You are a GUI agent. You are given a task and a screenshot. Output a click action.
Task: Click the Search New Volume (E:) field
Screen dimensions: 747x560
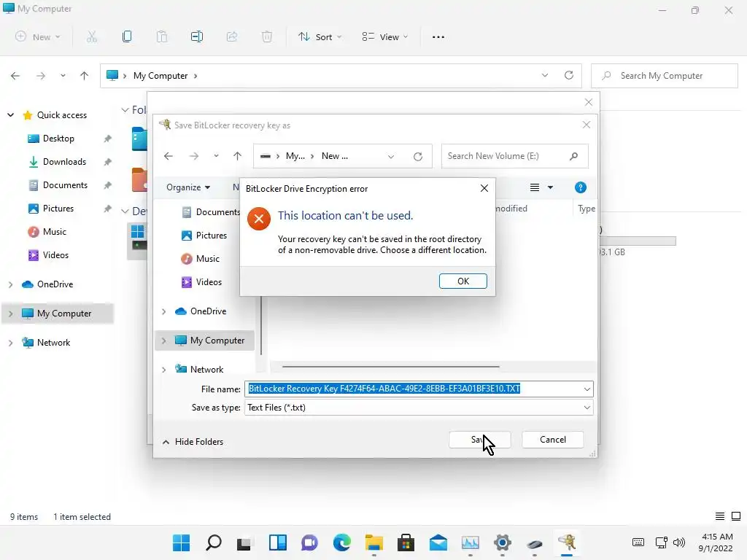point(514,156)
